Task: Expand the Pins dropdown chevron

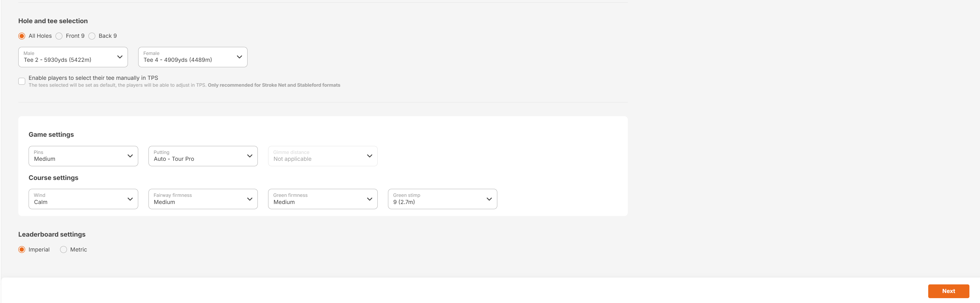Action: click(x=130, y=156)
